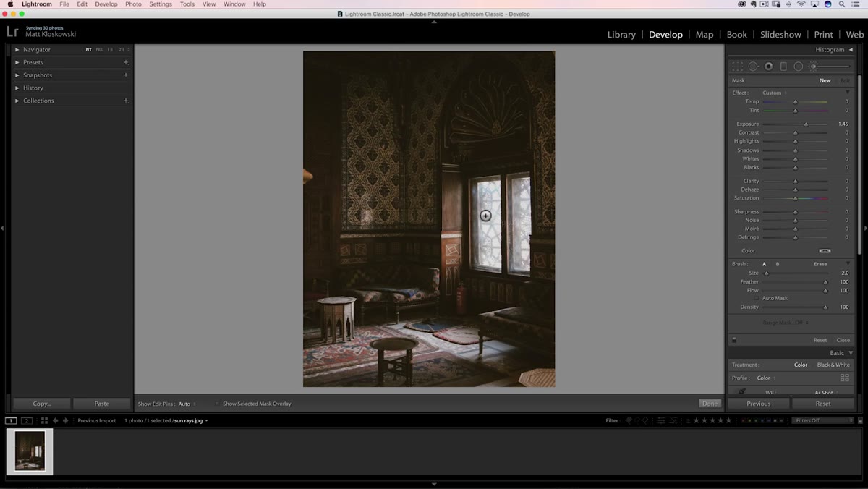Click main window display button 1
The height and width of the screenshot is (489, 868).
click(11, 420)
